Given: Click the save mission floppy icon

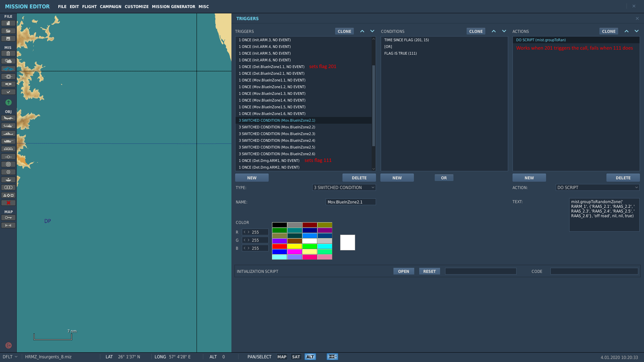Looking at the screenshot, I should (x=8, y=39).
